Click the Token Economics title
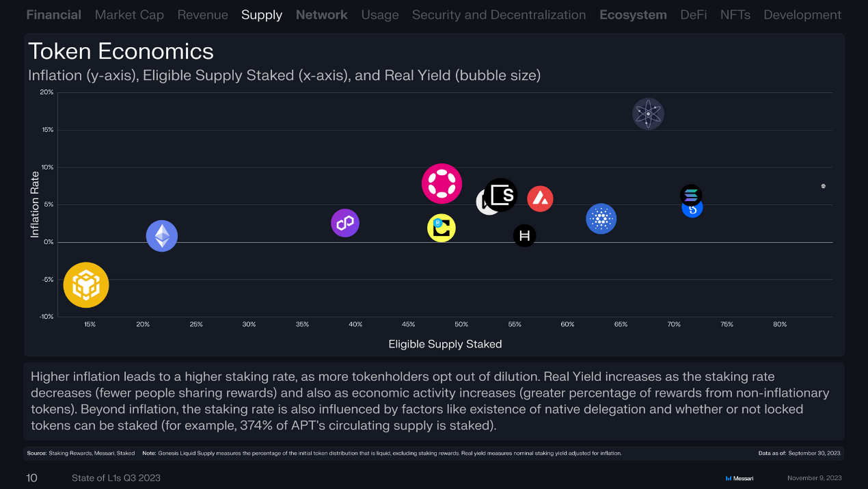Screen dimensions: 868x489 (x=121, y=51)
